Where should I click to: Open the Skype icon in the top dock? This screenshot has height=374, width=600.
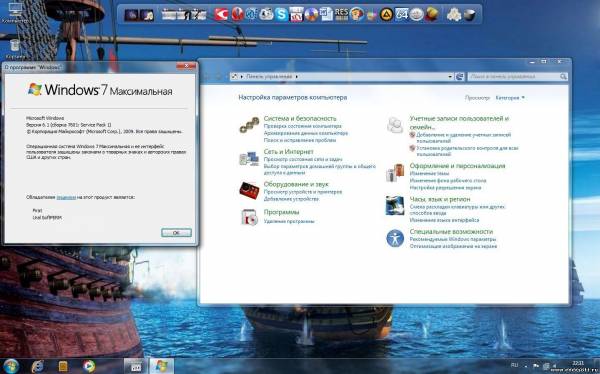point(282,15)
